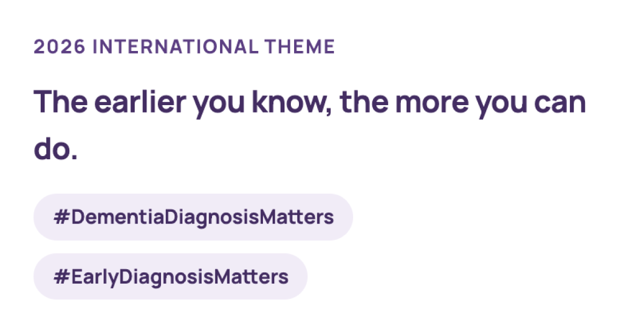Image resolution: width=644 pixels, height=332 pixels.
Task: Click the hash symbol in EarlyDiagnosisMatters tag
Action: 60,277
